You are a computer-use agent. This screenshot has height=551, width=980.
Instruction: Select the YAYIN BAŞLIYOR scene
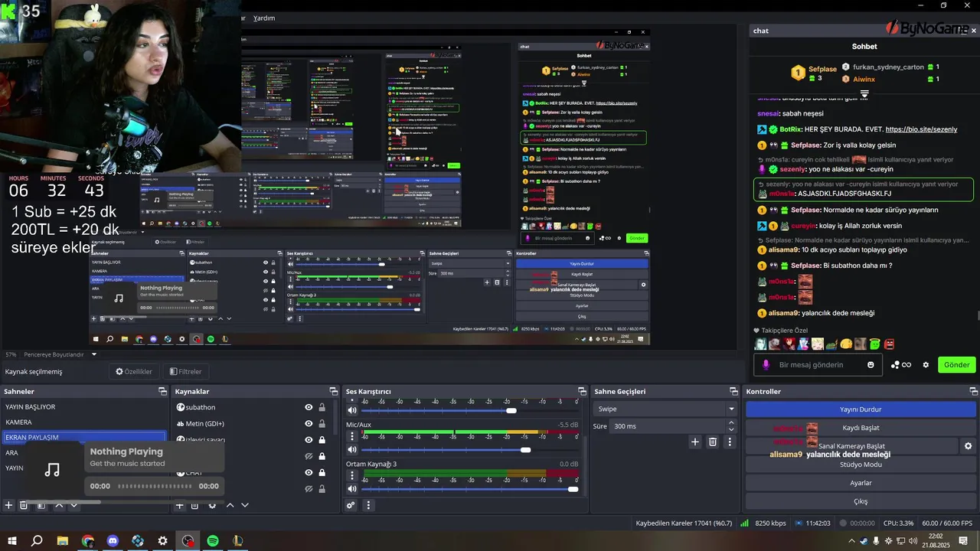click(x=83, y=407)
